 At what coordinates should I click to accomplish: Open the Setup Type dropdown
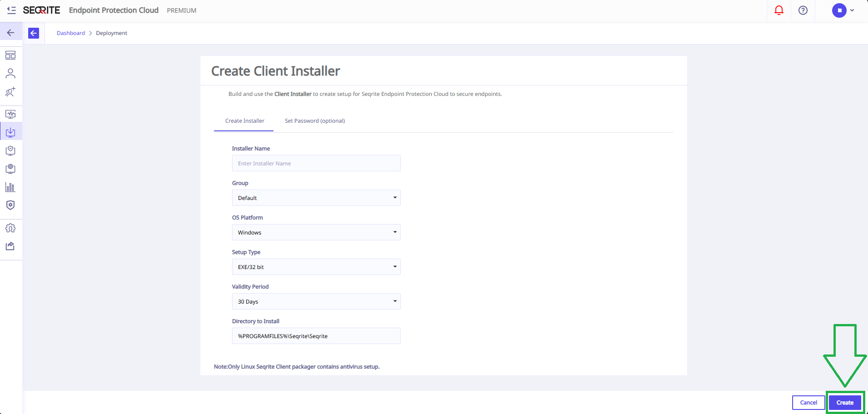(x=316, y=267)
